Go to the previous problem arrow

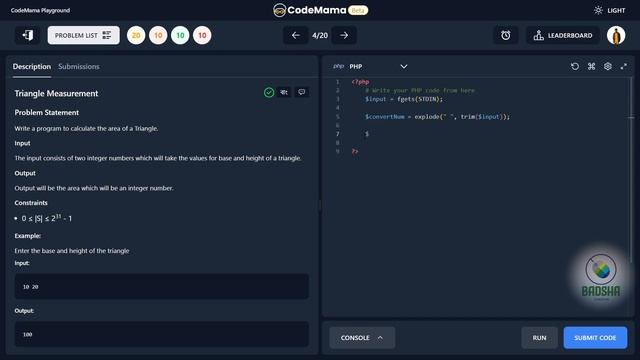click(296, 36)
